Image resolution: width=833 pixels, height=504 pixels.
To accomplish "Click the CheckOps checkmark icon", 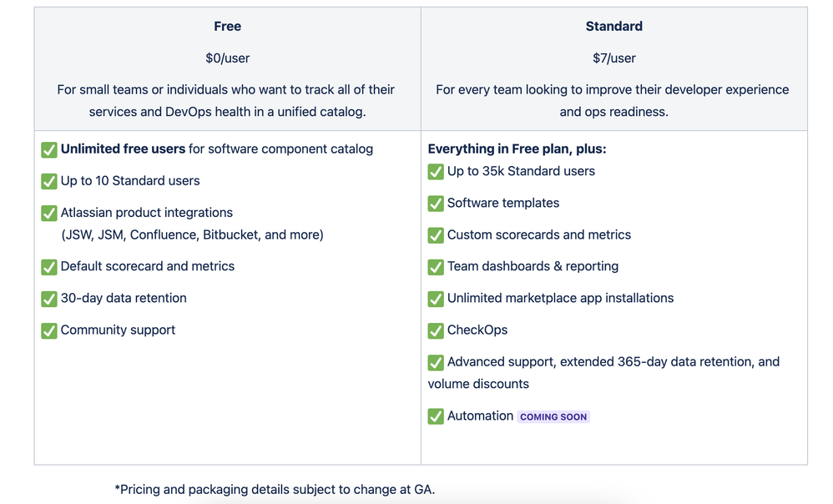I will (x=436, y=331).
